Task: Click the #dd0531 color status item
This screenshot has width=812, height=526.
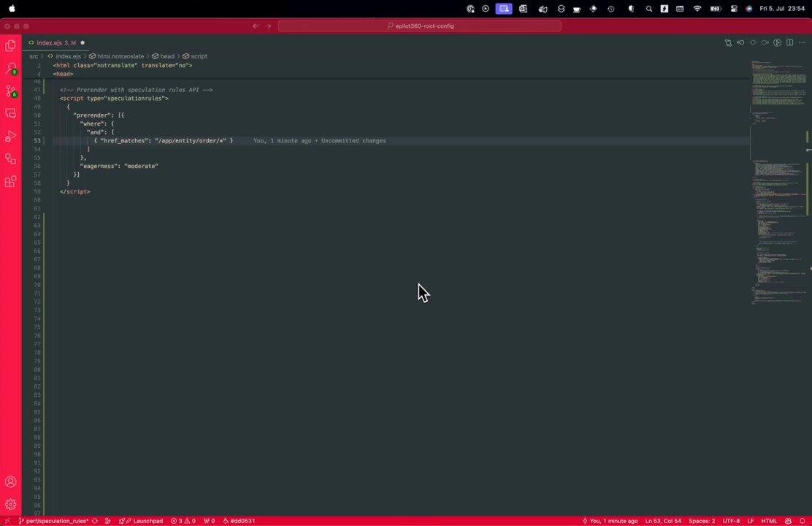Action: click(x=239, y=521)
